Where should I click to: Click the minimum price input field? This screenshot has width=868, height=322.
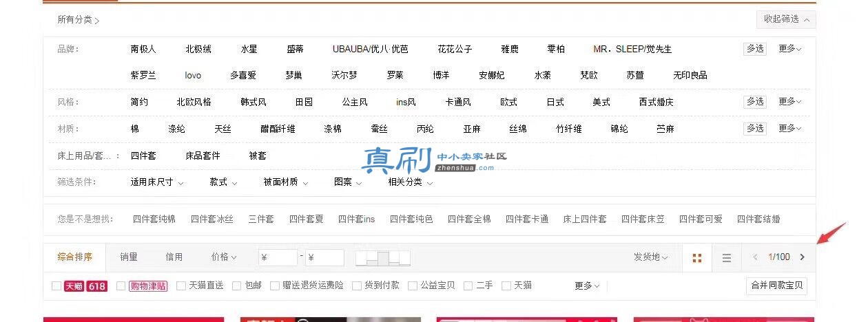278,258
